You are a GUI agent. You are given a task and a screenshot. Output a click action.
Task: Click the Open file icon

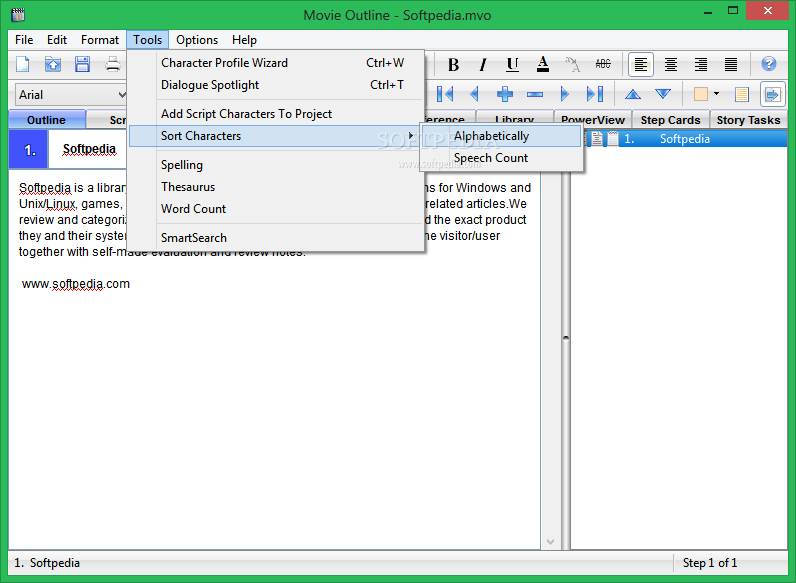53,64
